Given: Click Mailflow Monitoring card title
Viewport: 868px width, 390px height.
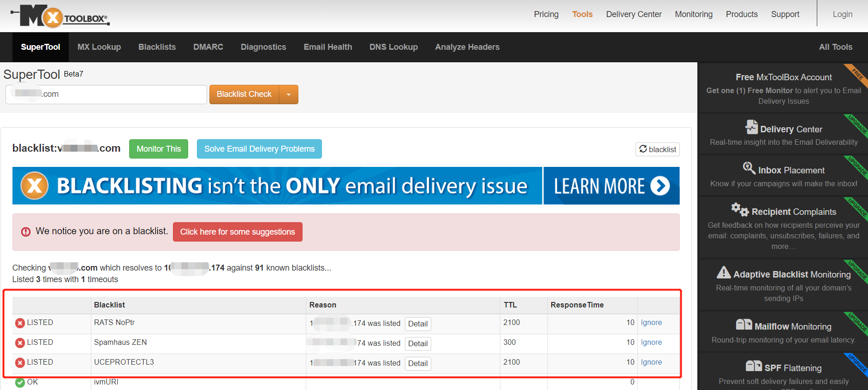Looking at the screenshot, I should (793, 327).
